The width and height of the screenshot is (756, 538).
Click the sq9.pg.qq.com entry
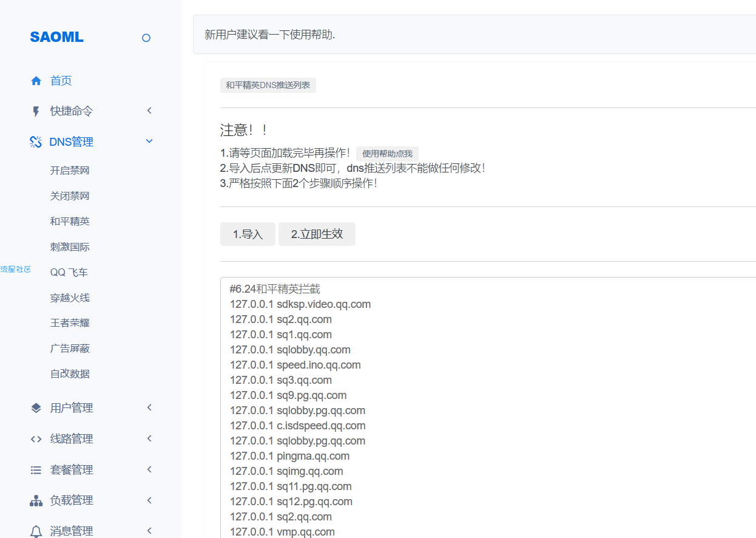click(x=311, y=395)
